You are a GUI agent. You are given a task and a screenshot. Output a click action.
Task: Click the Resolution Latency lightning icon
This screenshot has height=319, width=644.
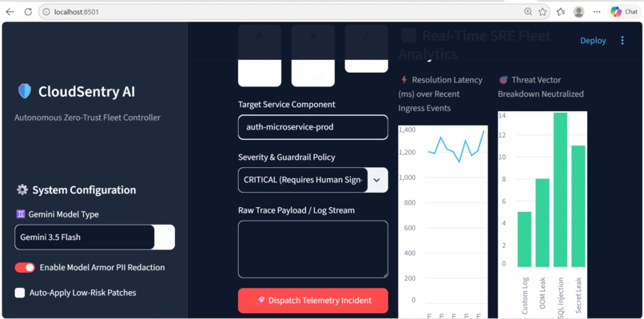click(403, 80)
